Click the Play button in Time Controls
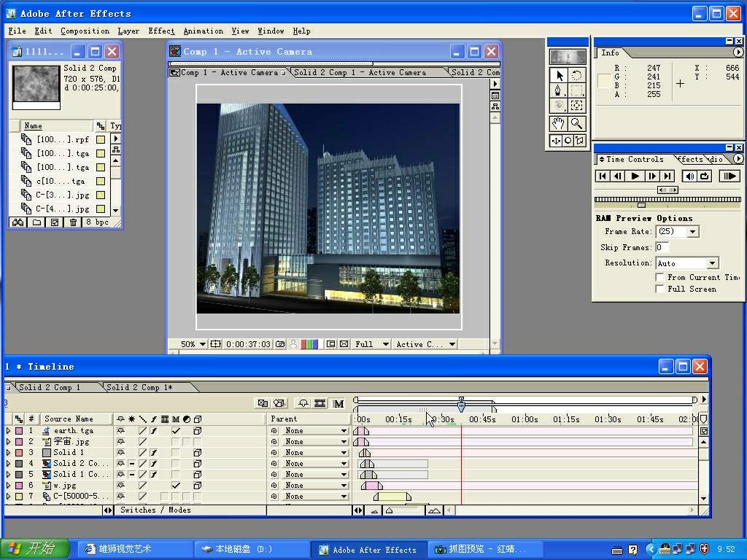 (635, 176)
